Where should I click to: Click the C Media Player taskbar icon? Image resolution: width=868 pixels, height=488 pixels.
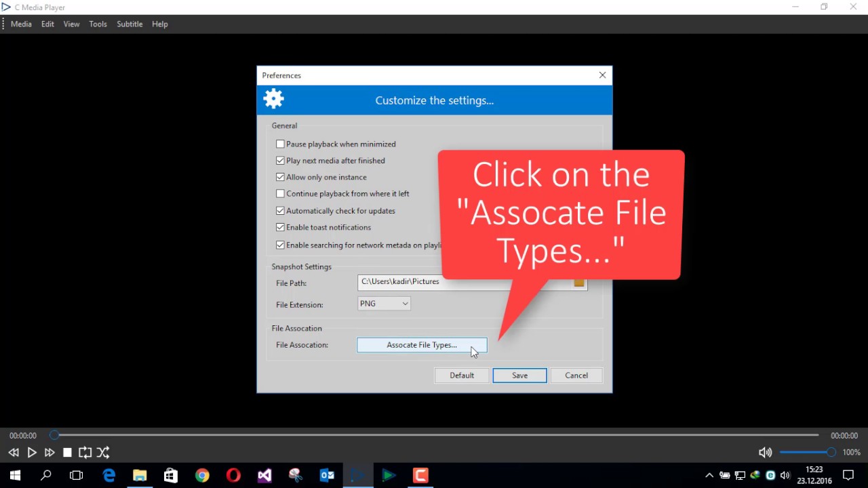pos(358,475)
